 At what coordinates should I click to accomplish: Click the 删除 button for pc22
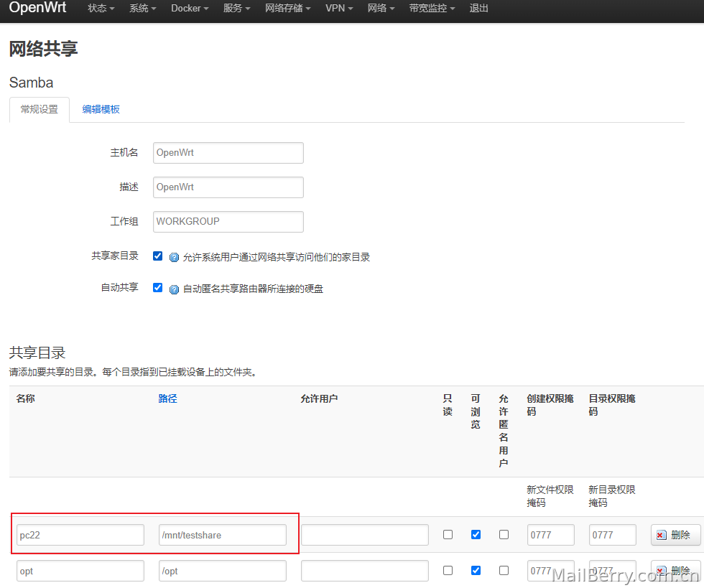[x=676, y=535]
